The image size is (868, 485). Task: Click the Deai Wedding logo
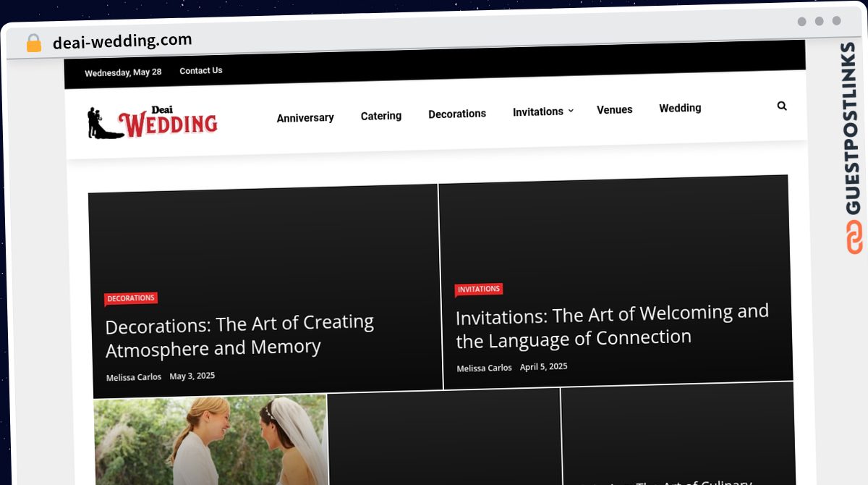click(x=153, y=122)
